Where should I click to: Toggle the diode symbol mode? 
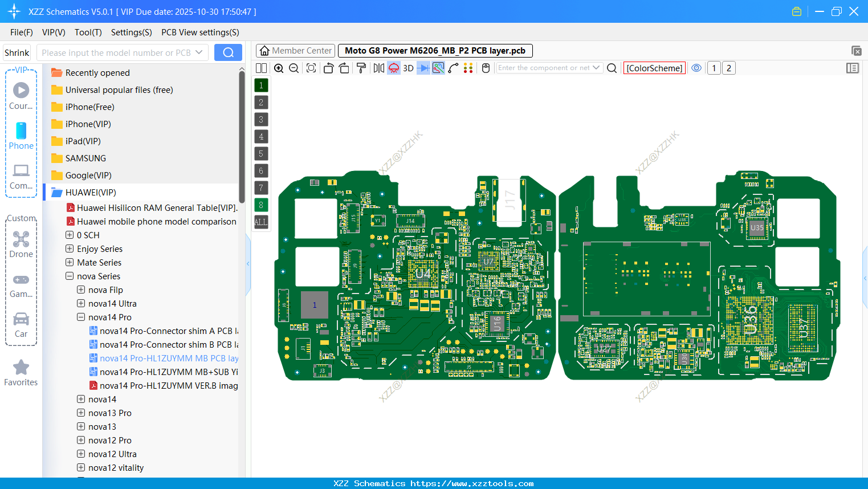tap(423, 68)
